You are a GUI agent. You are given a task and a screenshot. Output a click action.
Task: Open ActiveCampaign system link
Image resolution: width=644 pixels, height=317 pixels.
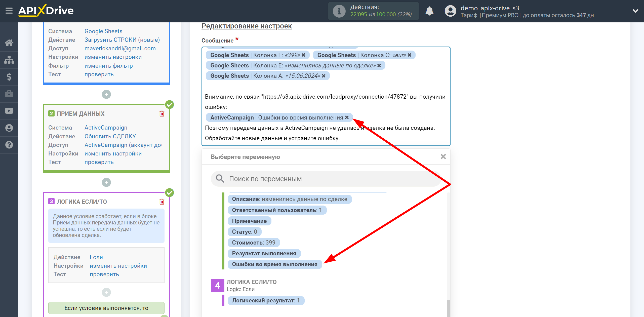[x=106, y=128]
